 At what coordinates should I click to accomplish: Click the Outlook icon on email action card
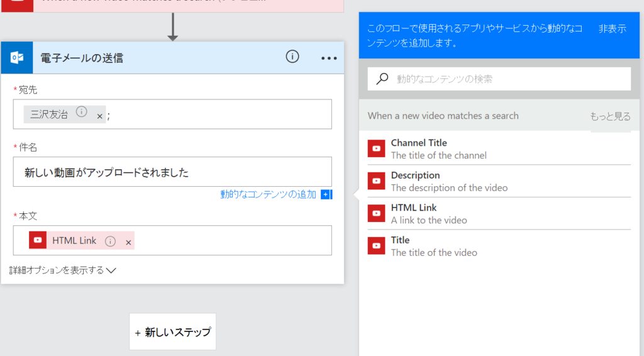(17, 57)
